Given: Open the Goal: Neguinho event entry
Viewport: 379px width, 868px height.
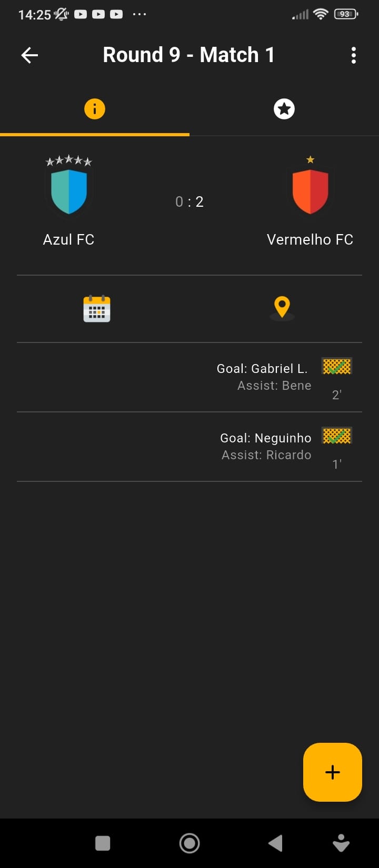Looking at the screenshot, I should tap(189, 447).
